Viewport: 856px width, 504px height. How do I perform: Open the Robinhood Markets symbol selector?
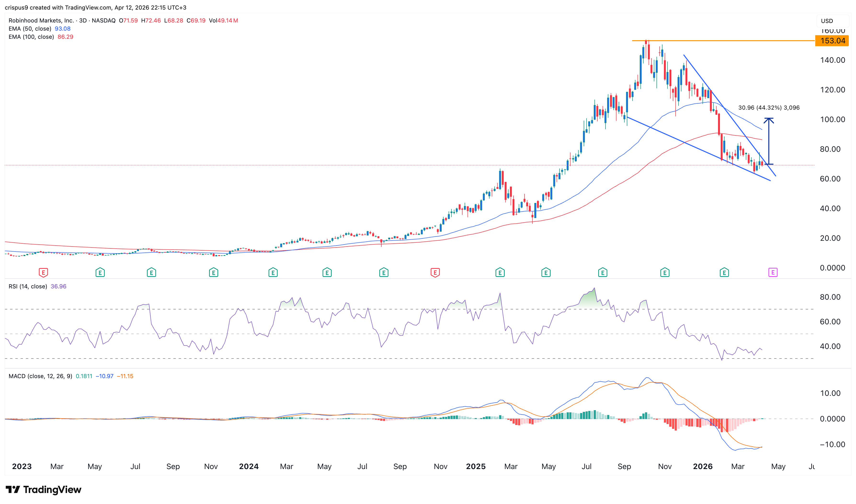coord(41,20)
